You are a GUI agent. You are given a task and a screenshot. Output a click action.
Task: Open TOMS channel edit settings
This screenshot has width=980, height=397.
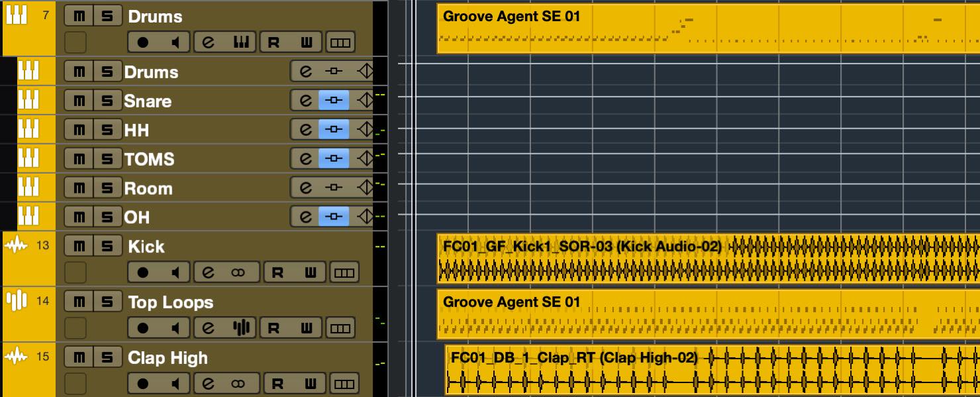click(305, 159)
